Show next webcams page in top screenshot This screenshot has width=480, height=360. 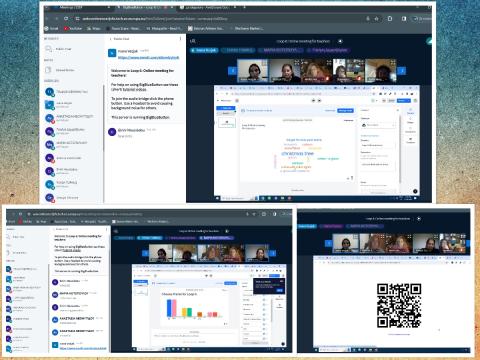[x=402, y=71]
